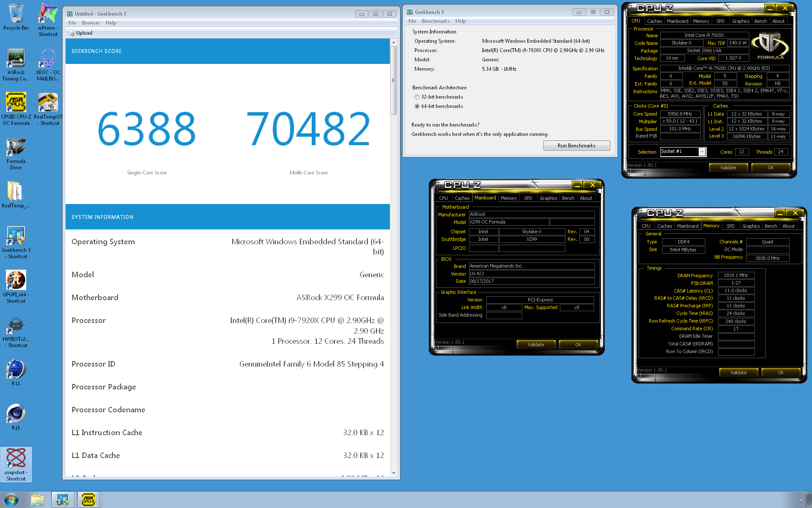Select the RealTempGT Shortcut desktop icon
Screen dimensions: 812x508
pyautogui.click(x=48, y=109)
